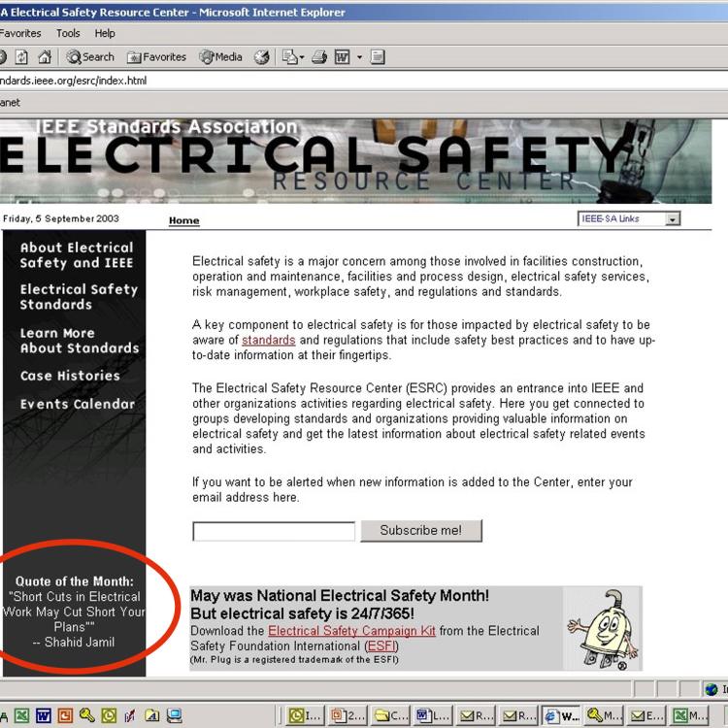This screenshot has height=728, width=728.
Task: Click the Edit with Word toolbar icon
Action: [x=342, y=57]
